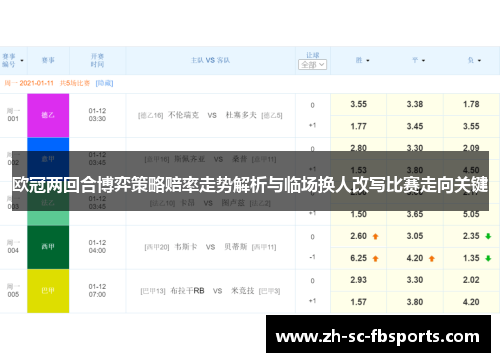Click date heading 周一 2021-01-11
Viewport: 500px width, 362px height.
click(29, 83)
